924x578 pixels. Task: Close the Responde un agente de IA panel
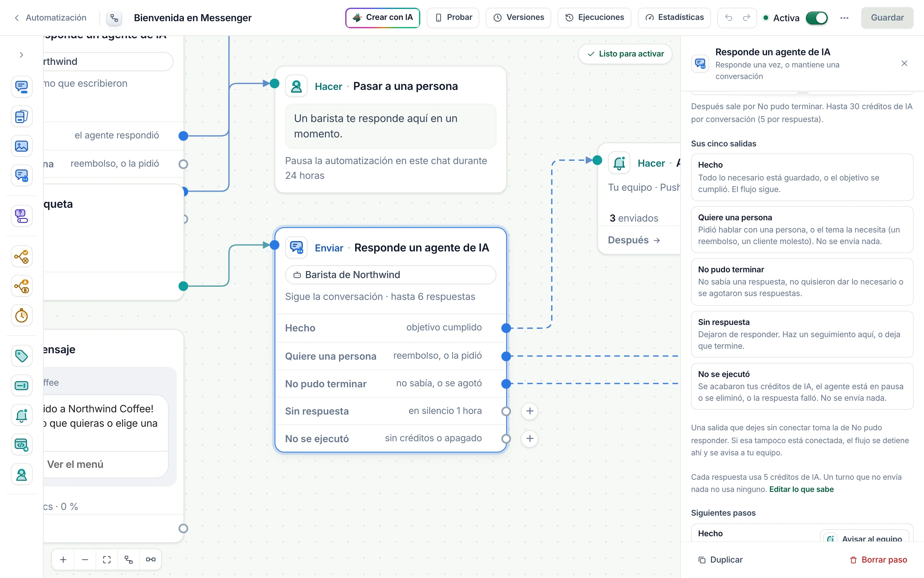(x=904, y=64)
